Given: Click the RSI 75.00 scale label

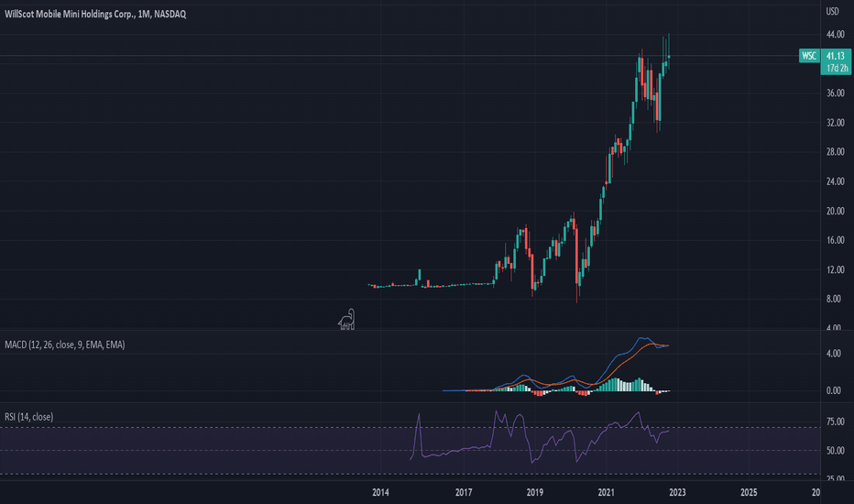Looking at the screenshot, I should 836,422.
